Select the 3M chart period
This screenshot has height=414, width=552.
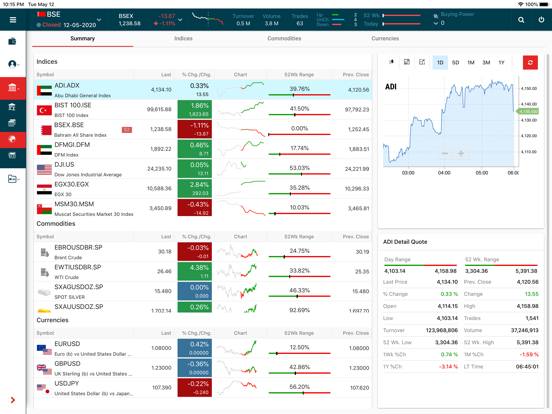pos(486,63)
